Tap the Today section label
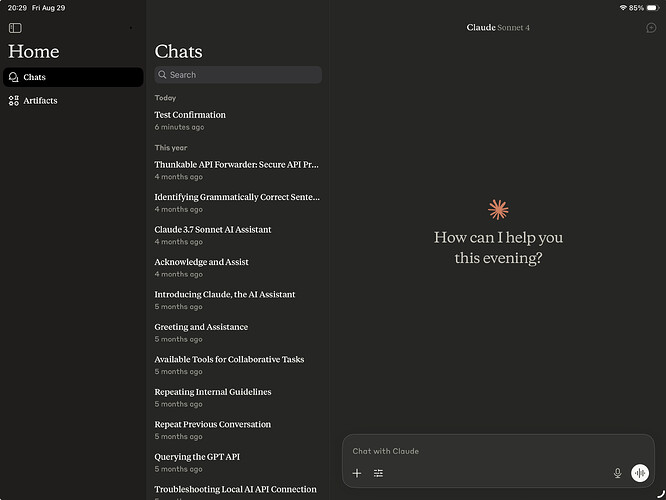This screenshot has width=666, height=500. click(x=165, y=98)
